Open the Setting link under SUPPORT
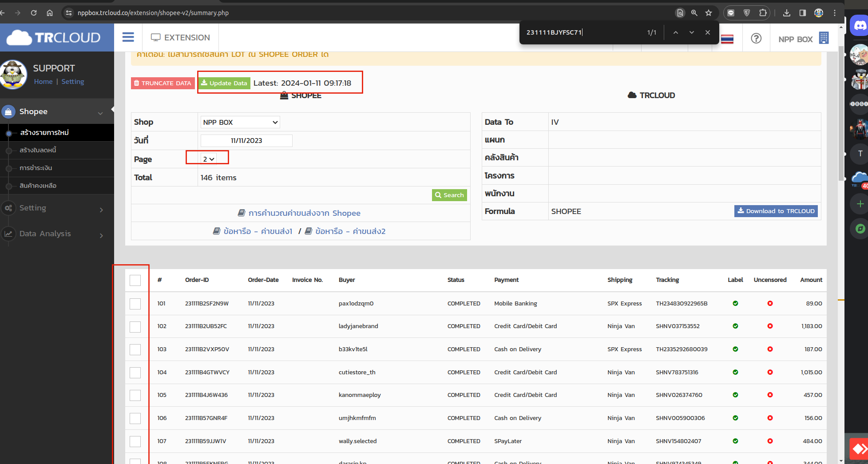The width and height of the screenshot is (868, 464). tap(73, 82)
